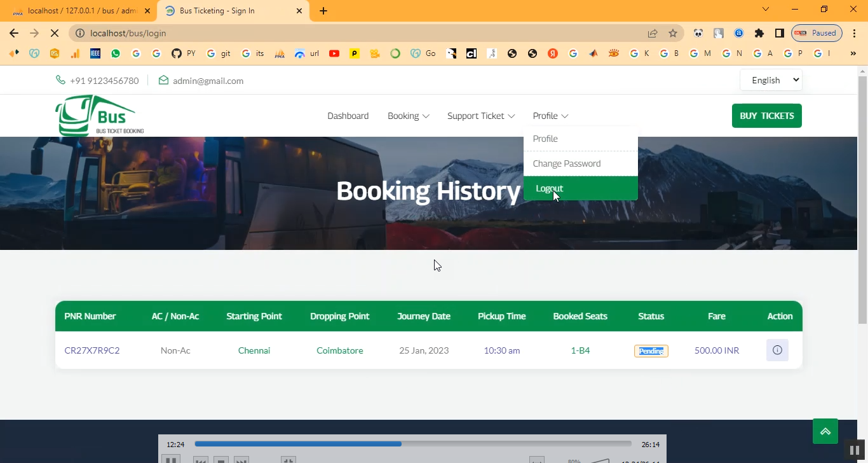868x463 pixels.
Task: Click the YouTube bookmark icon
Action: click(334, 53)
